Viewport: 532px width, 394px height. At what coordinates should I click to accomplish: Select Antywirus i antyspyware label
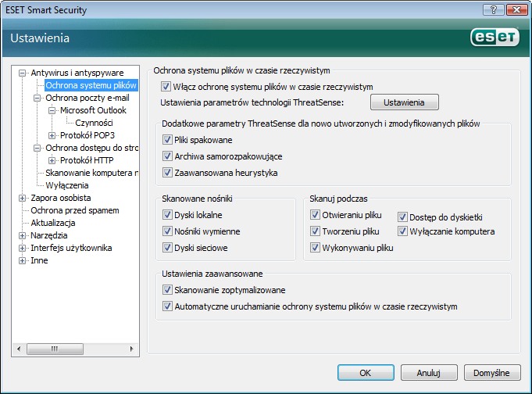point(77,73)
